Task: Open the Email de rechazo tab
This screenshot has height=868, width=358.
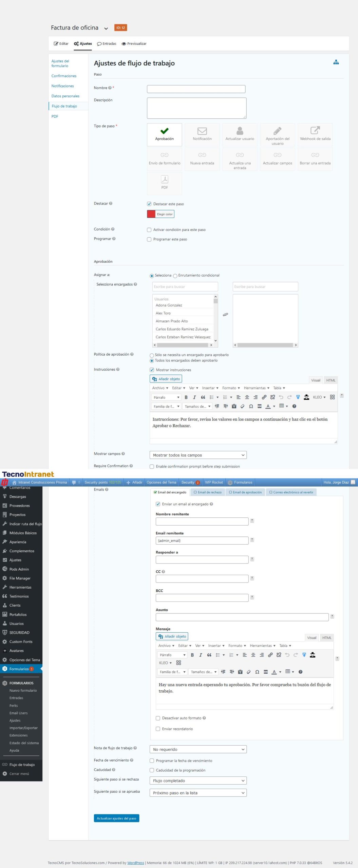Action: 208,492
